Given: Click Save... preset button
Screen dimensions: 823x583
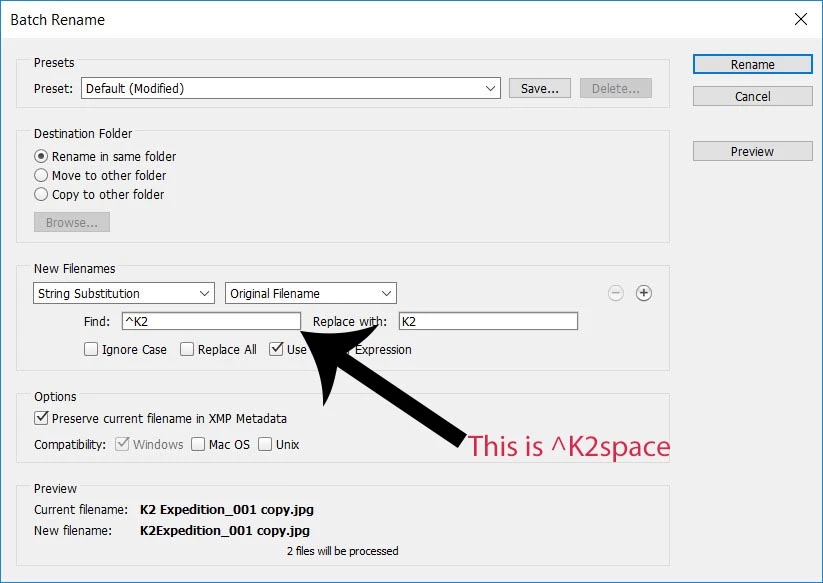Looking at the screenshot, I should [x=540, y=88].
